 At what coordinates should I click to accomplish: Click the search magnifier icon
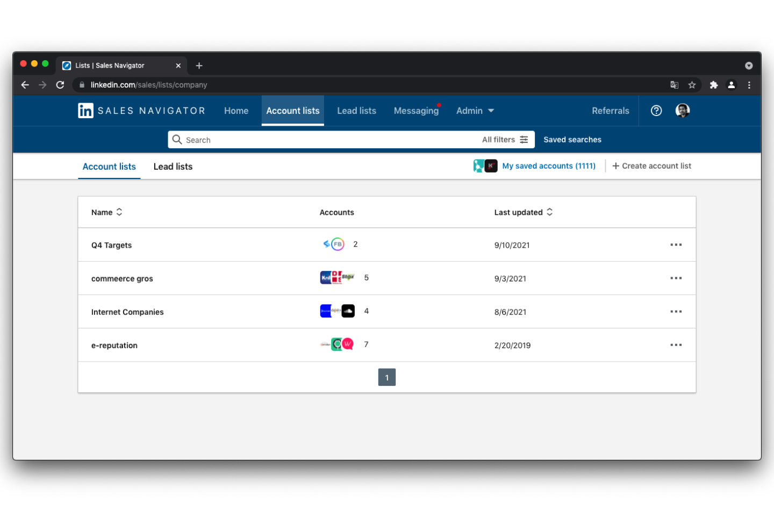click(x=177, y=139)
